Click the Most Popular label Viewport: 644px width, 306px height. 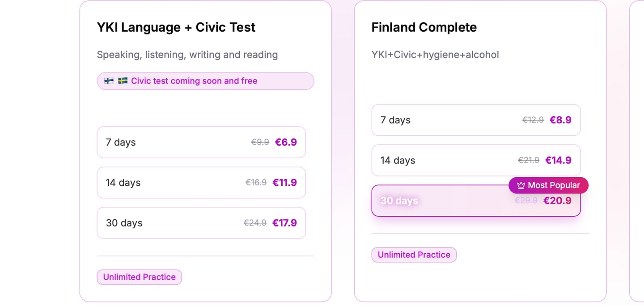pos(554,185)
